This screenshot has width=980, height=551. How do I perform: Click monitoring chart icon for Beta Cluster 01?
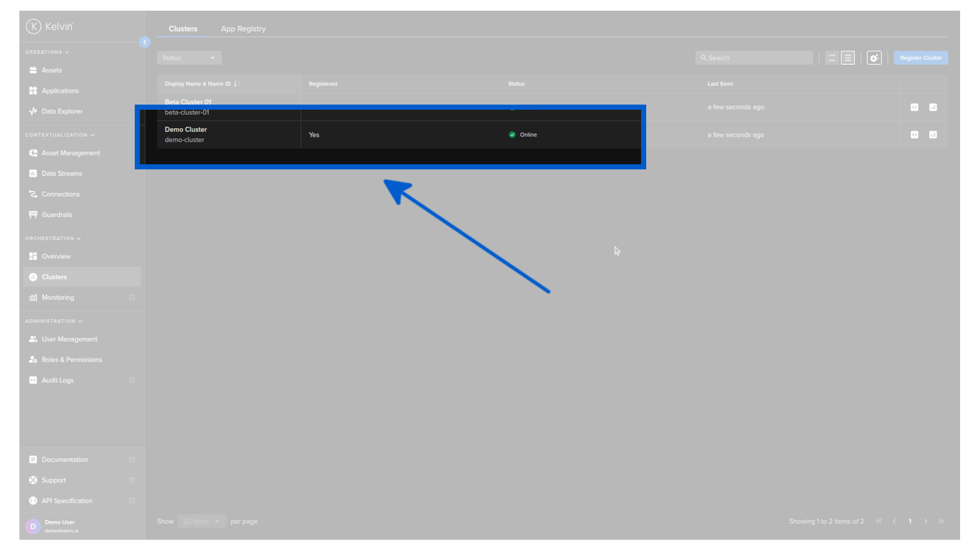tap(933, 107)
